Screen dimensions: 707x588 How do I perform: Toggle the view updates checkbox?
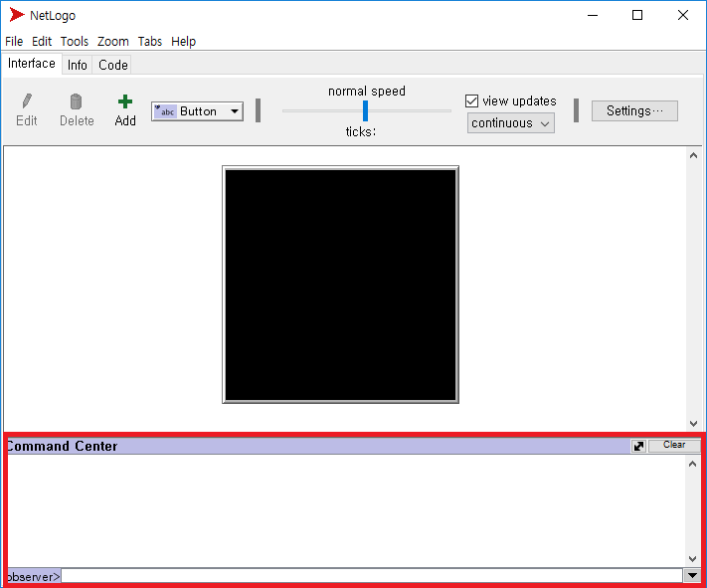coord(471,100)
